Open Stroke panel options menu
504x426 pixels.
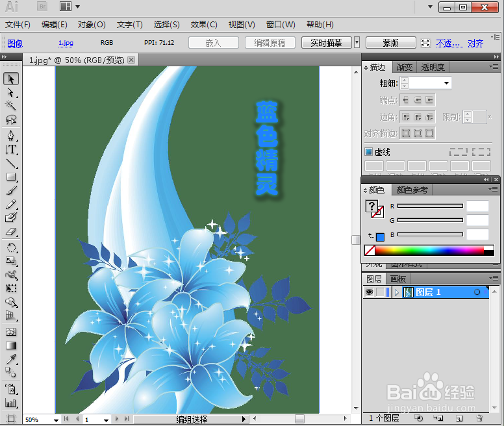click(494, 67)
